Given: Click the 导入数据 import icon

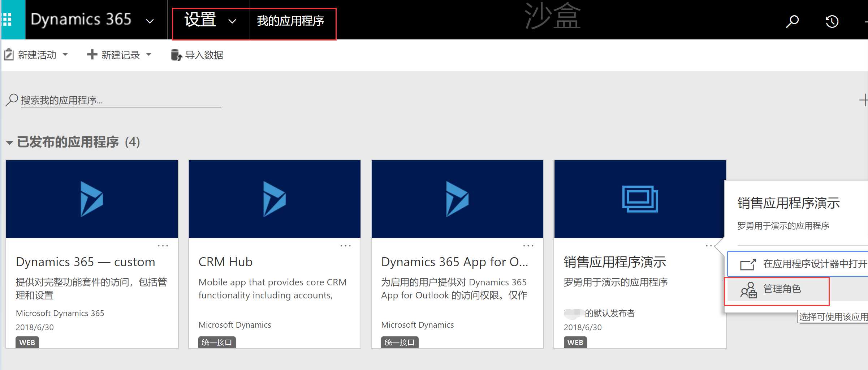Looking at the screenshot, I should pyautogui.click(x=176, y=55).
